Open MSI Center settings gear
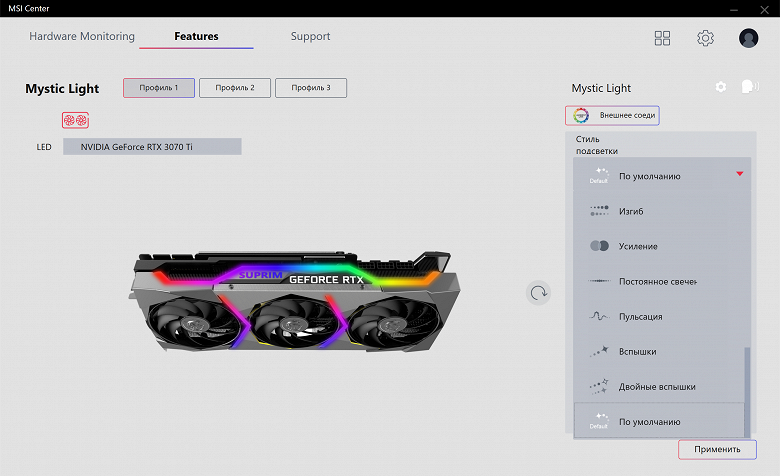The image size is (780, 476). [705, 38]
